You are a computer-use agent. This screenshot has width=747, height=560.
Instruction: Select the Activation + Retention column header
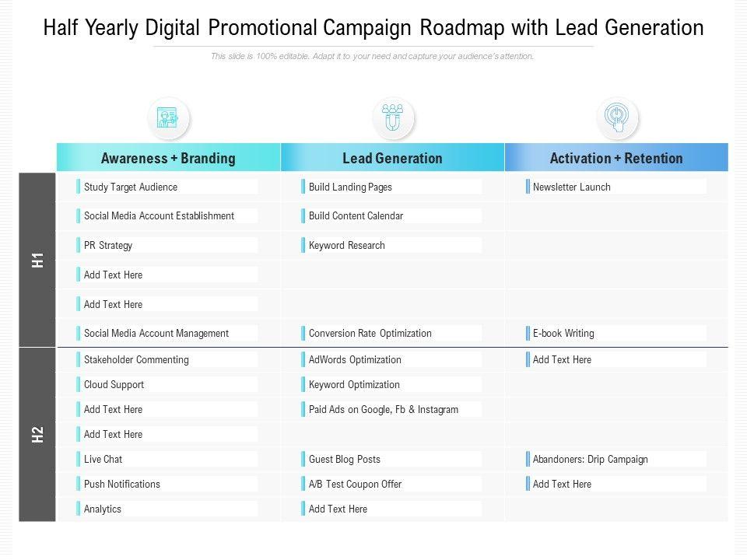(x=616, y=158)
